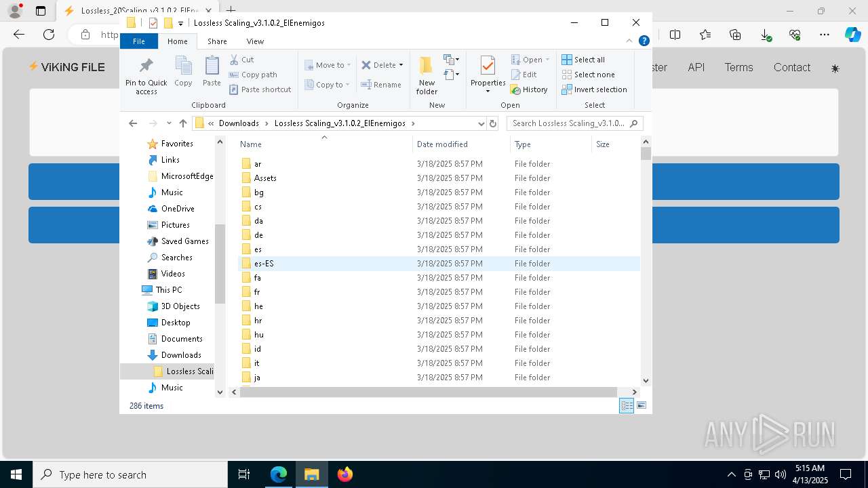
Task: Open Properties from the ribbon
Action: pyautogui.click(x=488, y=71)
